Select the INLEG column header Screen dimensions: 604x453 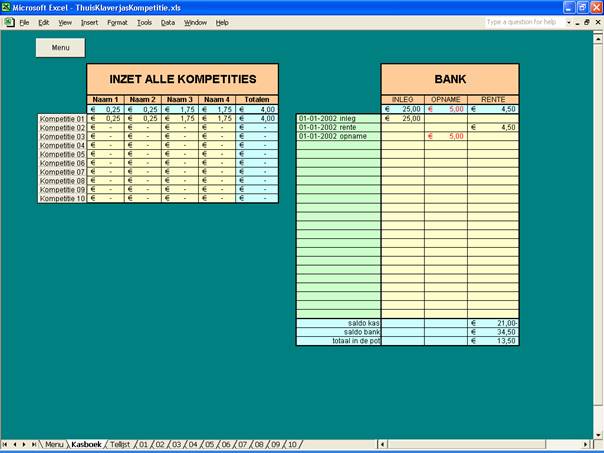(x=403, y=100)
